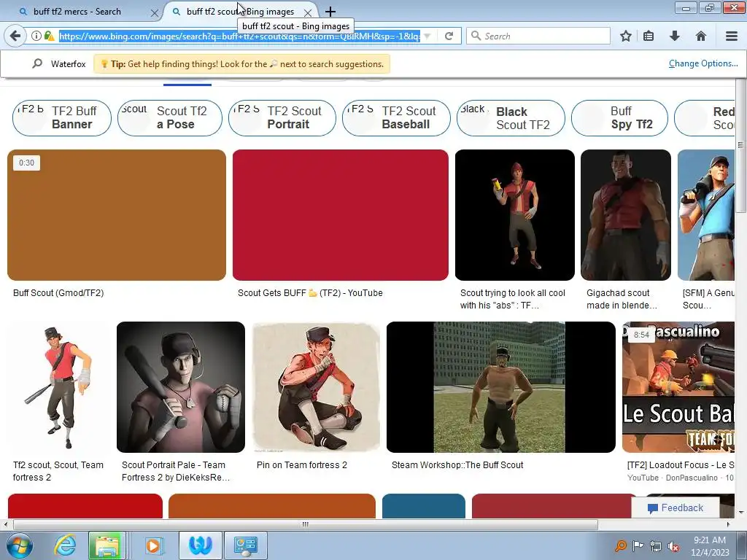The width and height of the screenshot is (747, 560).
Task: Click the insecure connection lock warning icon
Action: pos(49,36)
